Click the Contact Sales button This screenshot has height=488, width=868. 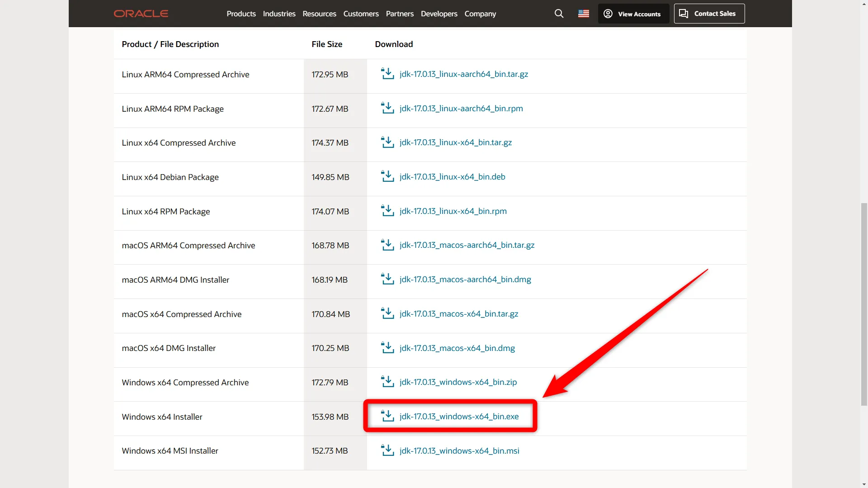point(709,14)
